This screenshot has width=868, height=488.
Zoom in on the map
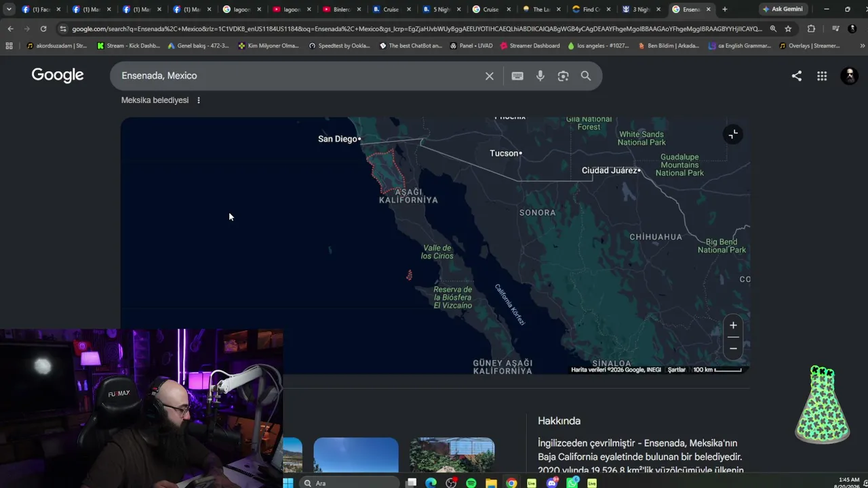click(733, 325)
